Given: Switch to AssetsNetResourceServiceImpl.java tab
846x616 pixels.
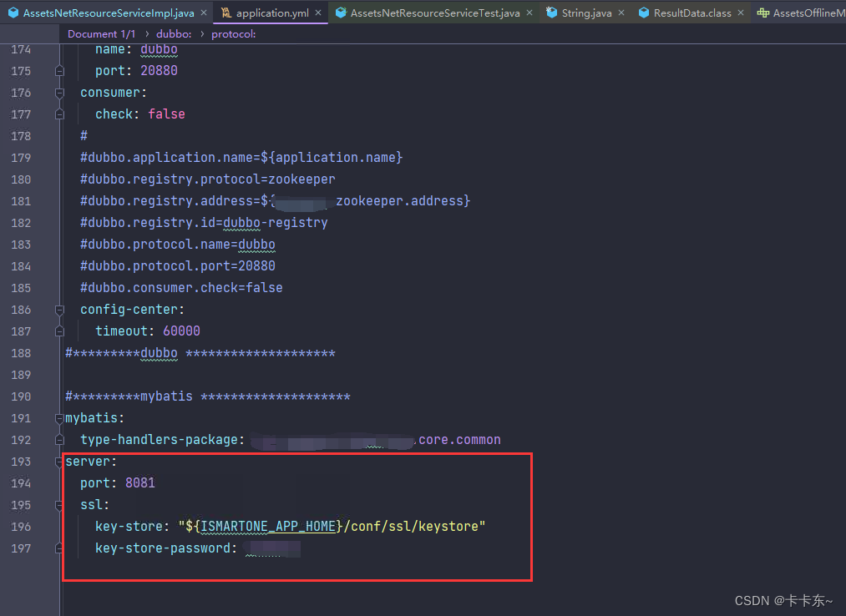Looking at the screenshot, I should pos(109,13).
